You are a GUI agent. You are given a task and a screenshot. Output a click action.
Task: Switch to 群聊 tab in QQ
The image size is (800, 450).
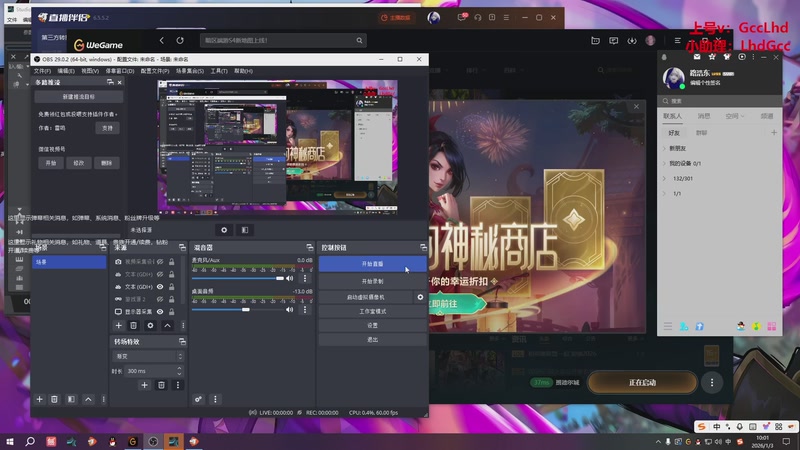click(x=702, y=133)
